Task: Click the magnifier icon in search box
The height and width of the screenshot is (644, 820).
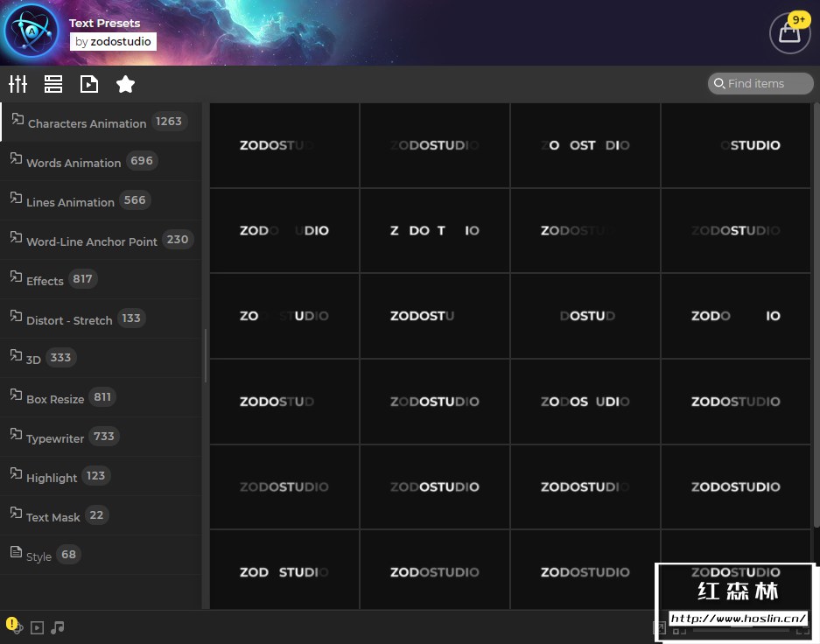Action: click(x=719, y=83)
